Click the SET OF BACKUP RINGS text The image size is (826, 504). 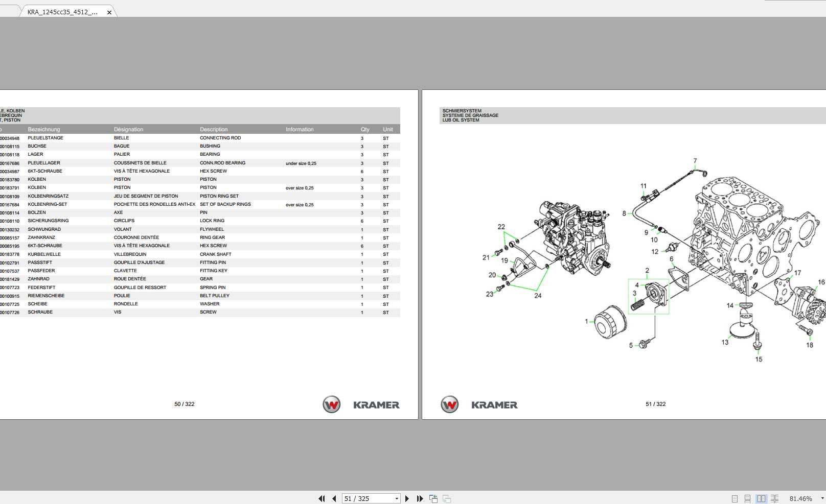point(225,204)
